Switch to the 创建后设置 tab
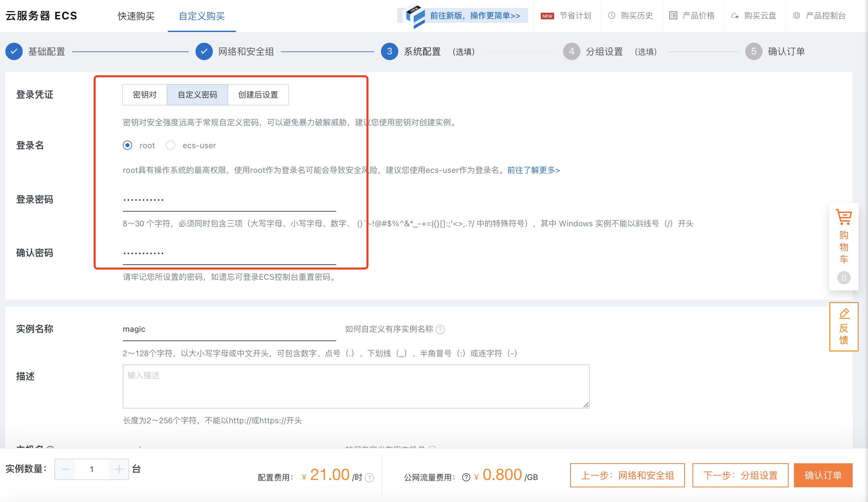The height and width of the screenshot is (502, 868). [258, 95]
